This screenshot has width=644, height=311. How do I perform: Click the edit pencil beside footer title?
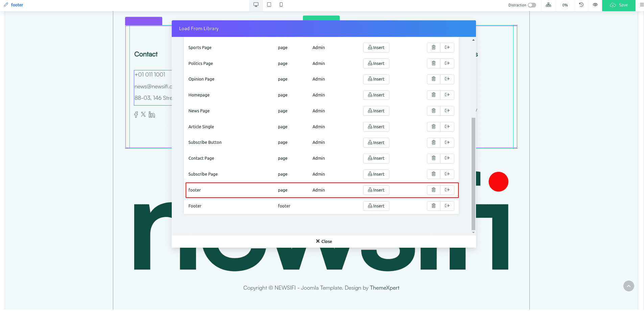tap(5, 5)
